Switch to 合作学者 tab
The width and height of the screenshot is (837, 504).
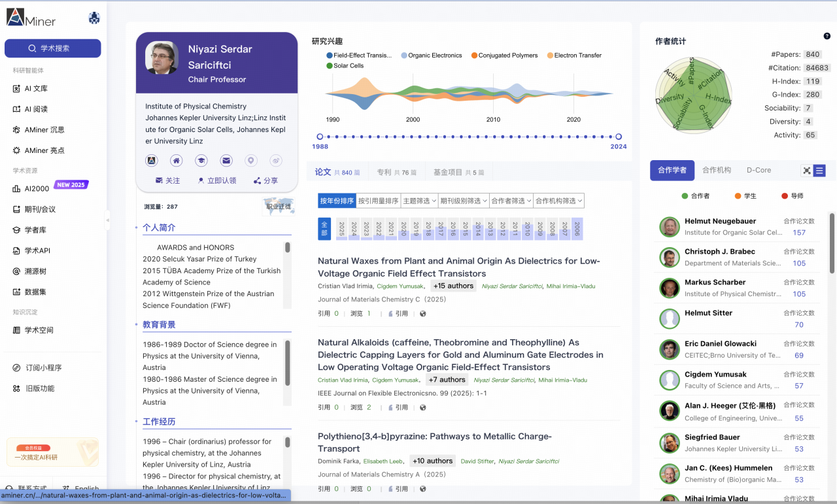[x=672, y=170]
